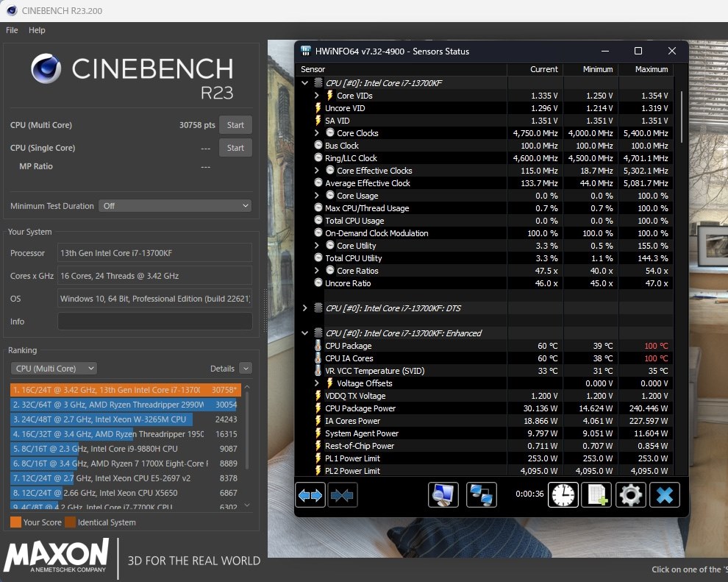Viewport: 728px width, 582px height.
Task: Start logging with the sheet-plus icon
Action: [596, 494]
